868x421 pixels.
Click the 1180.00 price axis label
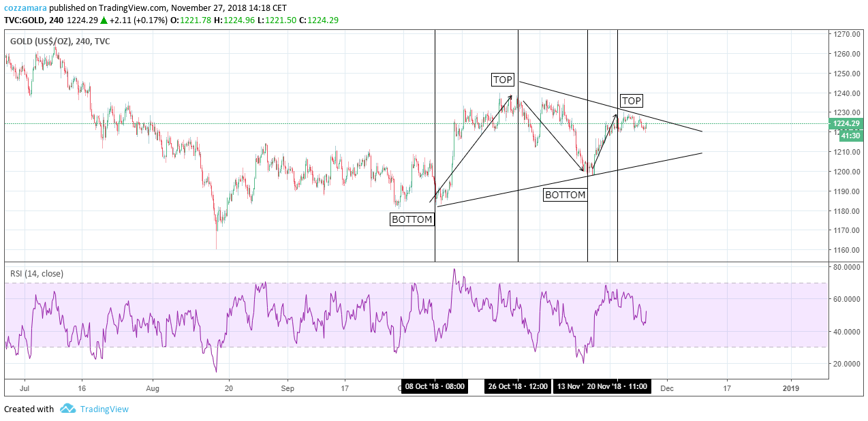coord(848,211)
